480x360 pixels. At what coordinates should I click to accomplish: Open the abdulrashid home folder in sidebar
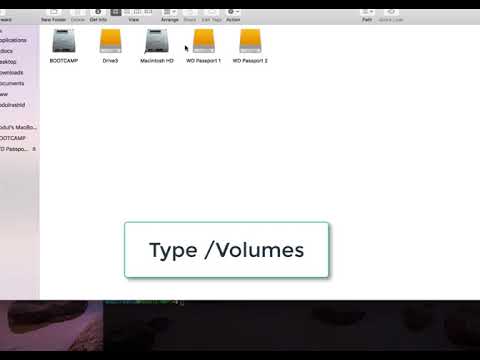pos(13,105)
